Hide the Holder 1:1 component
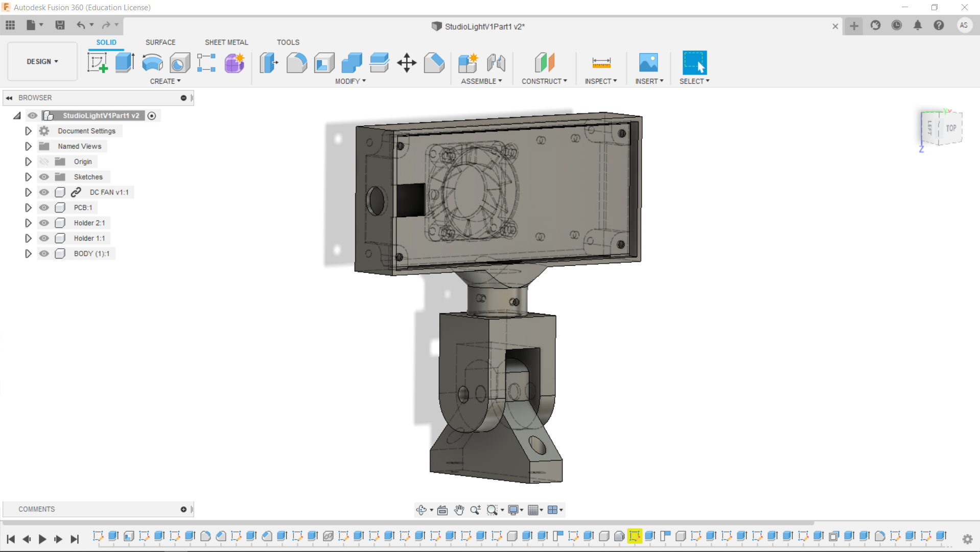The height and width of the screenshot is (552, 980). [x=44, y=238]
